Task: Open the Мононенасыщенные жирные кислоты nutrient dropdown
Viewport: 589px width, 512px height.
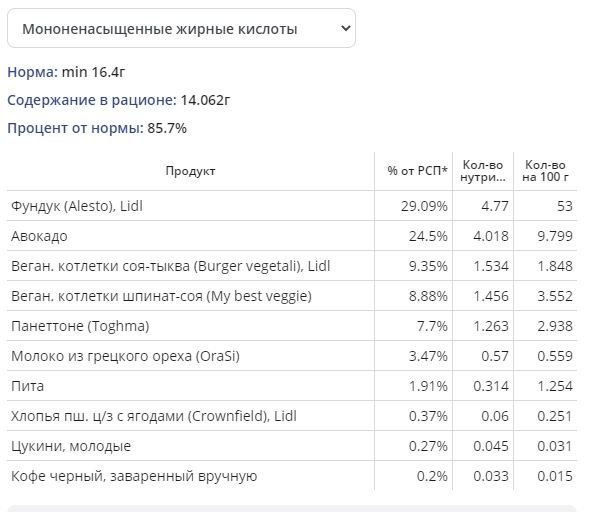Action: click(x=181, y=29)
